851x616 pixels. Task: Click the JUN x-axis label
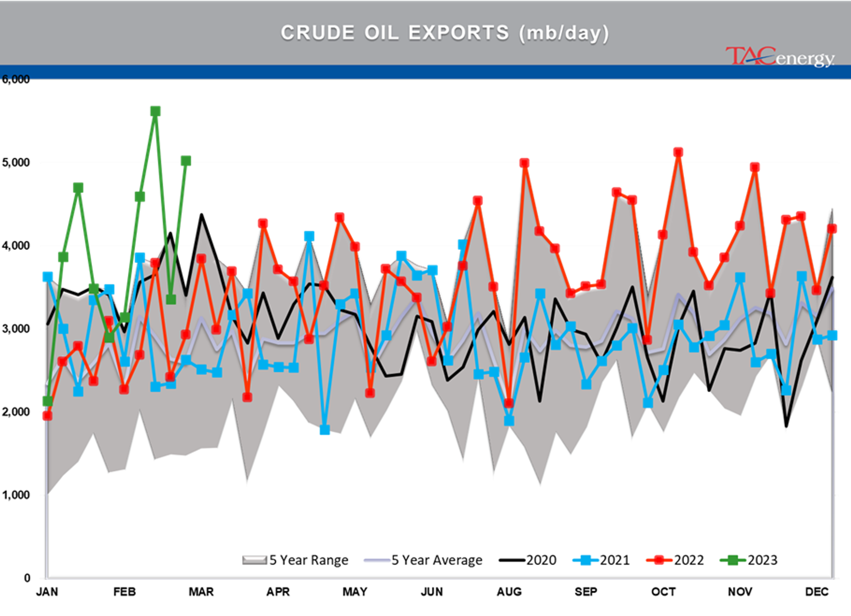432,592
